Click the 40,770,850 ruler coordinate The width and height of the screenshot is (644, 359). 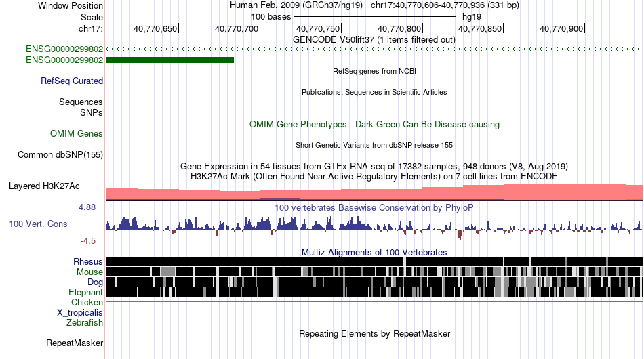(x=480, y=28)
